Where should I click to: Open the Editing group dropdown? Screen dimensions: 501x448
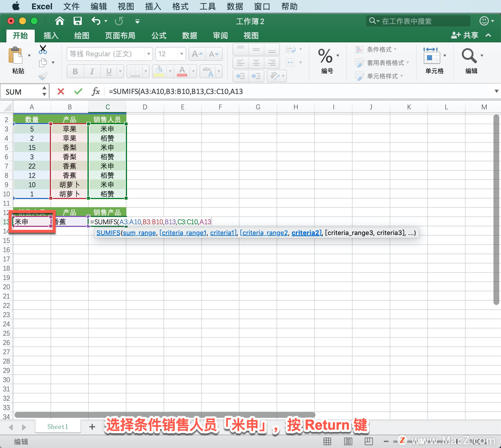(482, 56)
